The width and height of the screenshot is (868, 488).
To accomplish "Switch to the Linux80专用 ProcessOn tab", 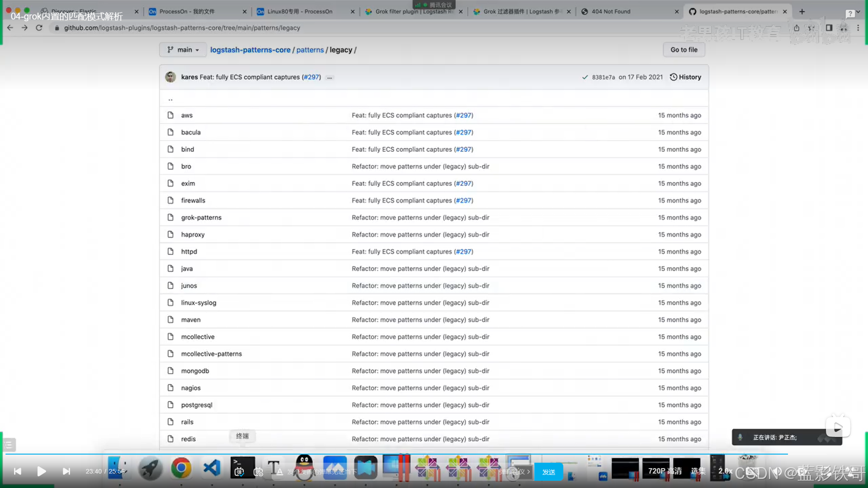I will click(x=306, y=12).
